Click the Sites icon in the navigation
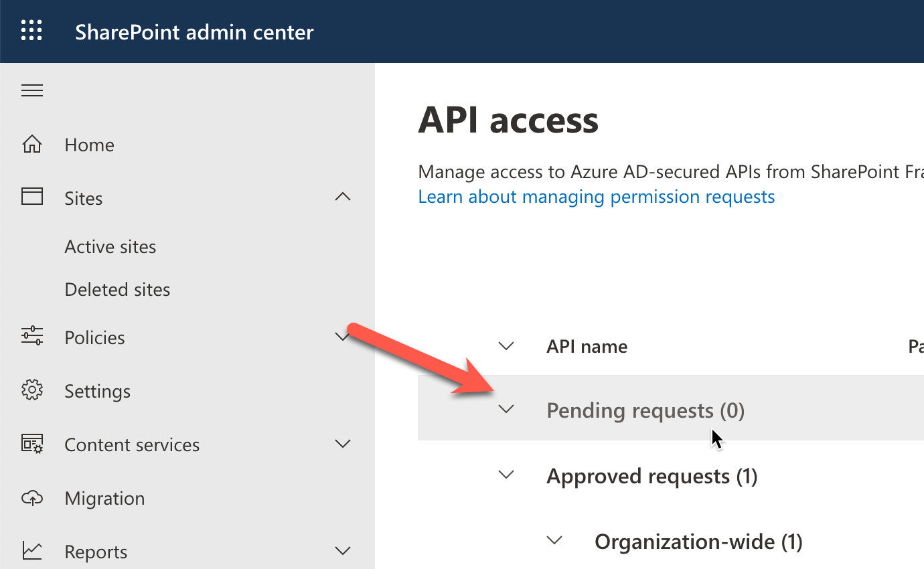Viewport: 924px width, 569px height. [x=31, y=196]
